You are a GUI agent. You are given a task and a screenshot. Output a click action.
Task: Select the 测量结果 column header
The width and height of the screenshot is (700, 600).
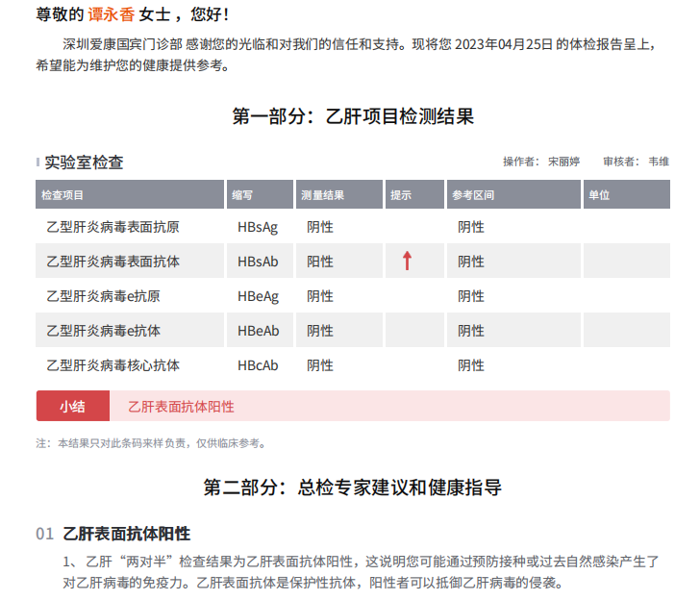point(322,195)
